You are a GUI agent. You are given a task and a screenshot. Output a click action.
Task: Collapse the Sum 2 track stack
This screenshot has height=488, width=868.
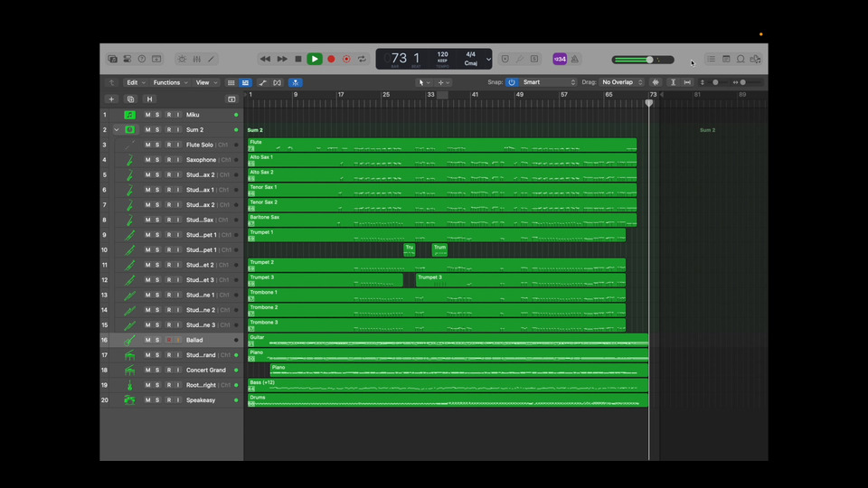coord(117,130)
